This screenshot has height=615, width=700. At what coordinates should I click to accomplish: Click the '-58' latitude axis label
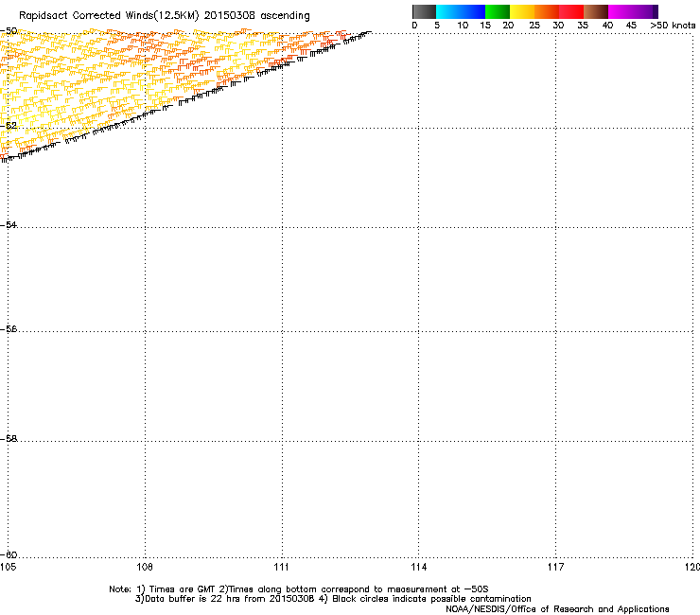(9, 439)
